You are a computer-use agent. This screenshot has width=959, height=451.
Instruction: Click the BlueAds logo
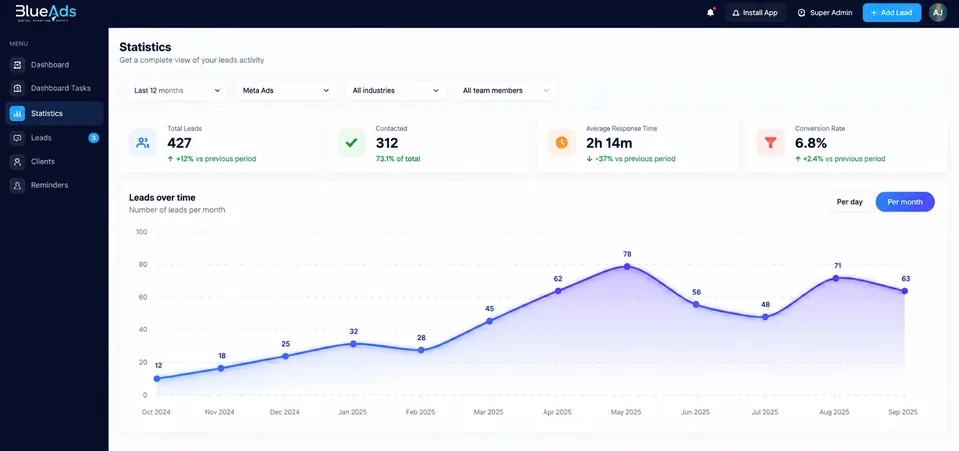click(46, 13)
